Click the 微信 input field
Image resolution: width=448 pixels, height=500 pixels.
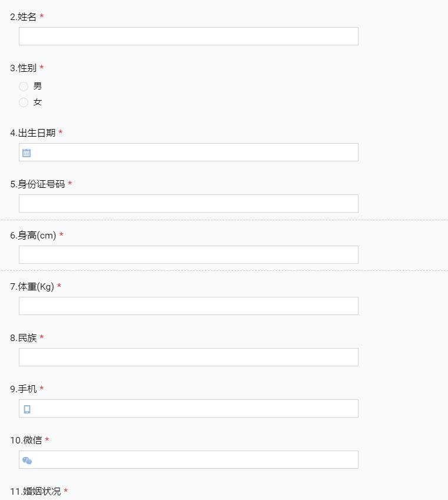(x=188, y=460)
